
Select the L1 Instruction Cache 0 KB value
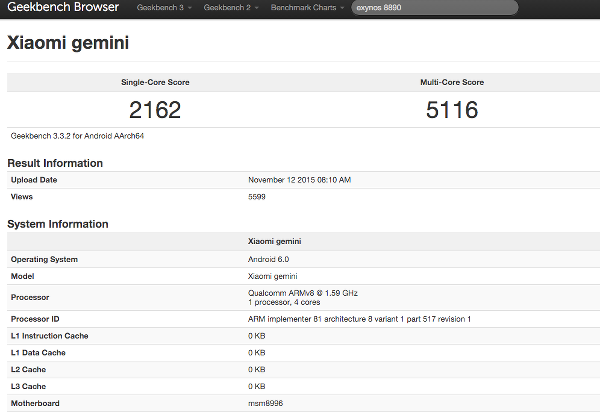pos(257,336)
